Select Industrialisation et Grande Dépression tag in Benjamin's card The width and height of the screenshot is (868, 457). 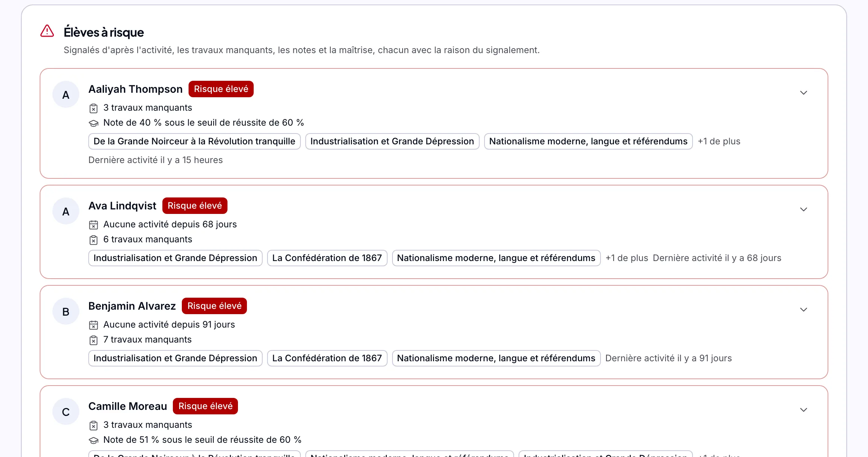[175, 358]
